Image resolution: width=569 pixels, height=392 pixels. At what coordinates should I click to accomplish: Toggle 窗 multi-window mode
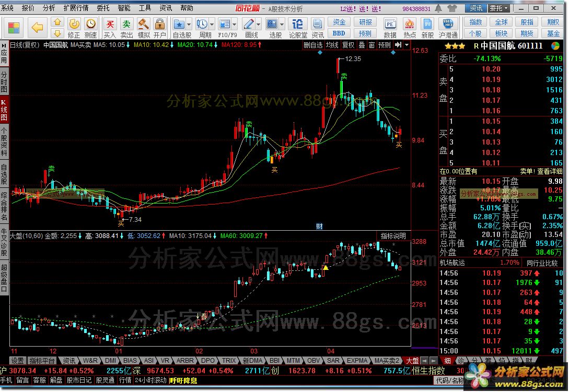click(x=371, y=45)
